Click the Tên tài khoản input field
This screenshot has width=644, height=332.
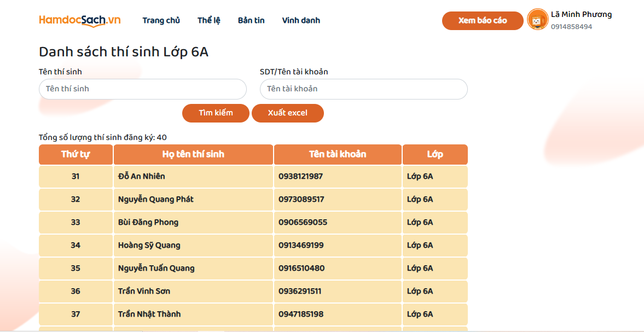(363, 89)
